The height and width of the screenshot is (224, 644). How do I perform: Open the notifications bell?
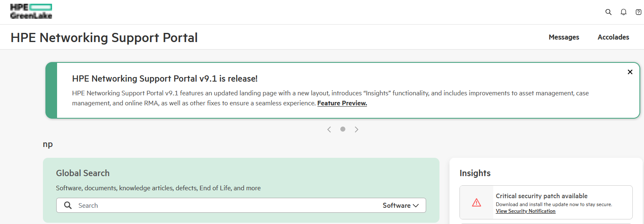click(623, 12)
